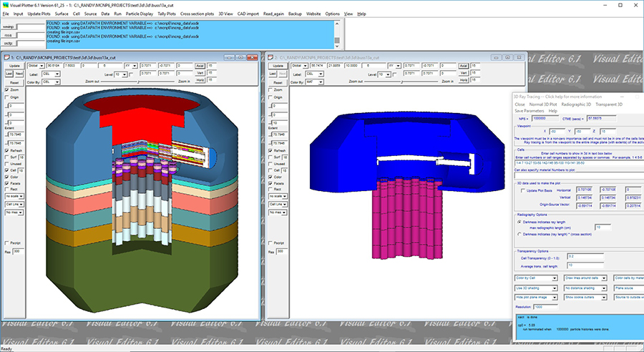This screenshot has height=352, width=644.
Task: Open 'Show cookie cutters' dropdown
Action: pyautogui.click(x=585, y=298)
